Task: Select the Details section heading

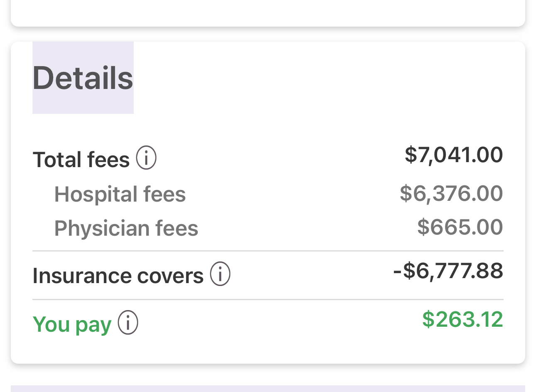Action: tap(83, 78)
